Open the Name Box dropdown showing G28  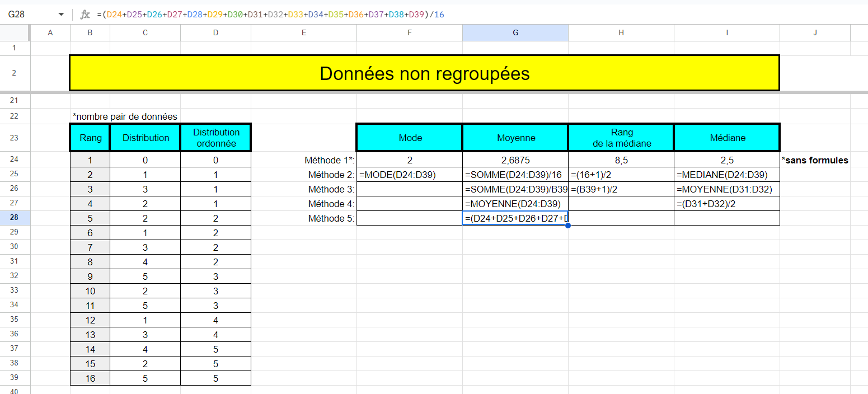coord(62,14)
